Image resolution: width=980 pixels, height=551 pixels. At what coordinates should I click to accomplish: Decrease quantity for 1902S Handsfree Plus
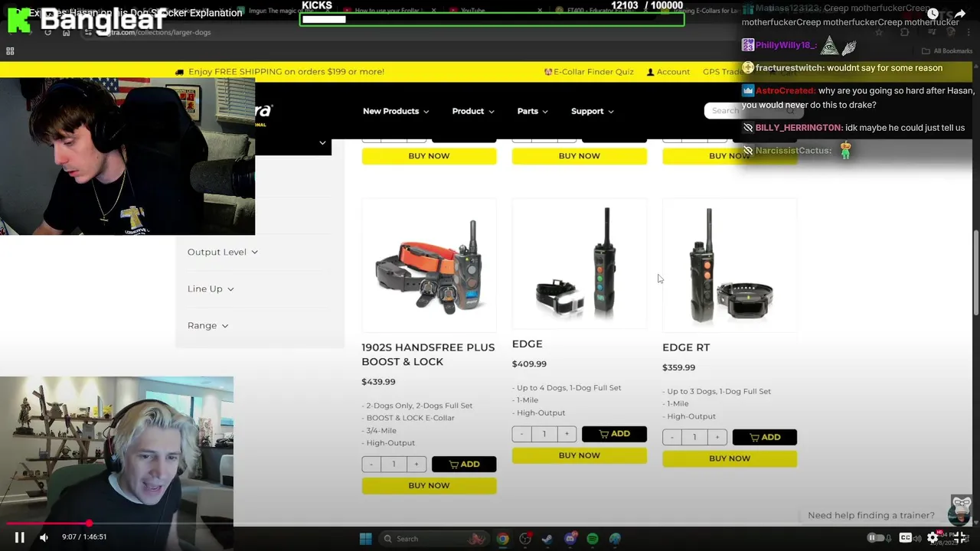pos(371,465)
